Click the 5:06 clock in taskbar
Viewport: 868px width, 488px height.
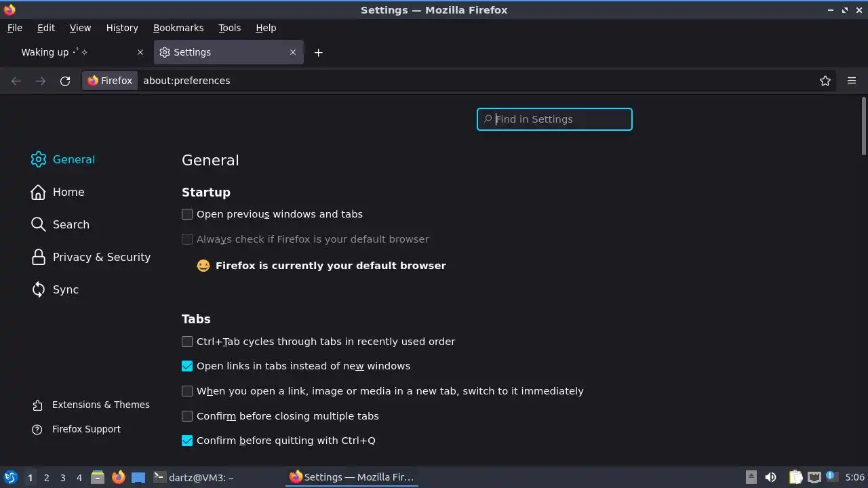855,477
